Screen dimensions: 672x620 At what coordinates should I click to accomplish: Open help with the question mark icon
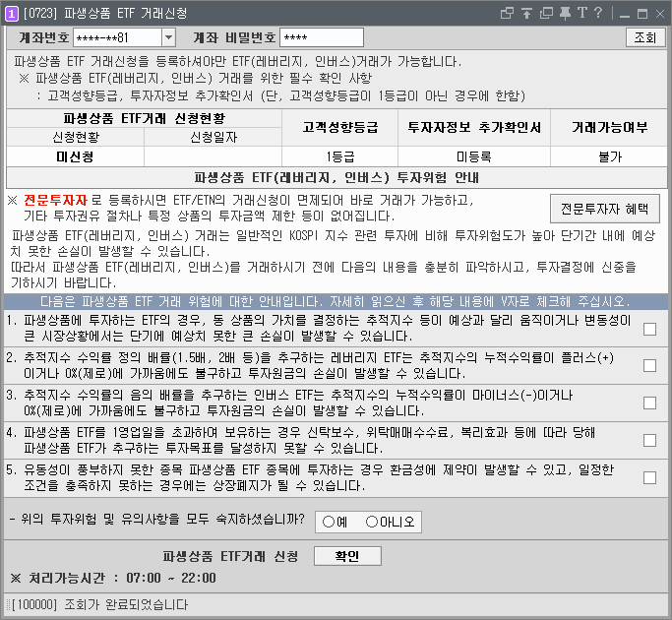tap(598, 13)
